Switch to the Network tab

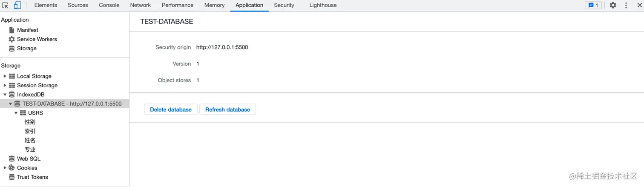tap(141, 5)
